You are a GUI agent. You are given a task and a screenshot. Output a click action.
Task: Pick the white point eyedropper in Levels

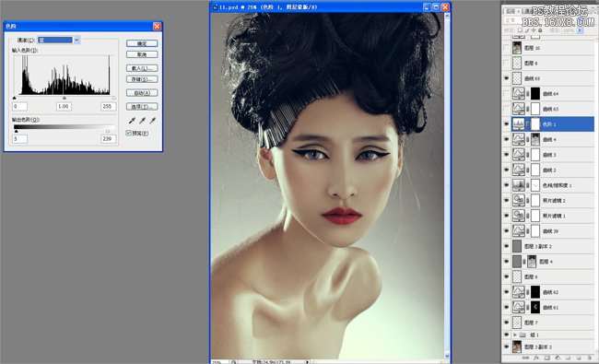[x=152, y=121]
